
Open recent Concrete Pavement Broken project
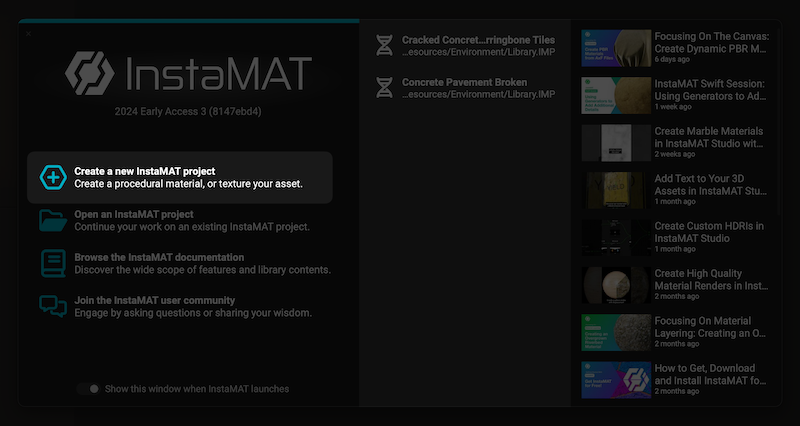(465, 88)
